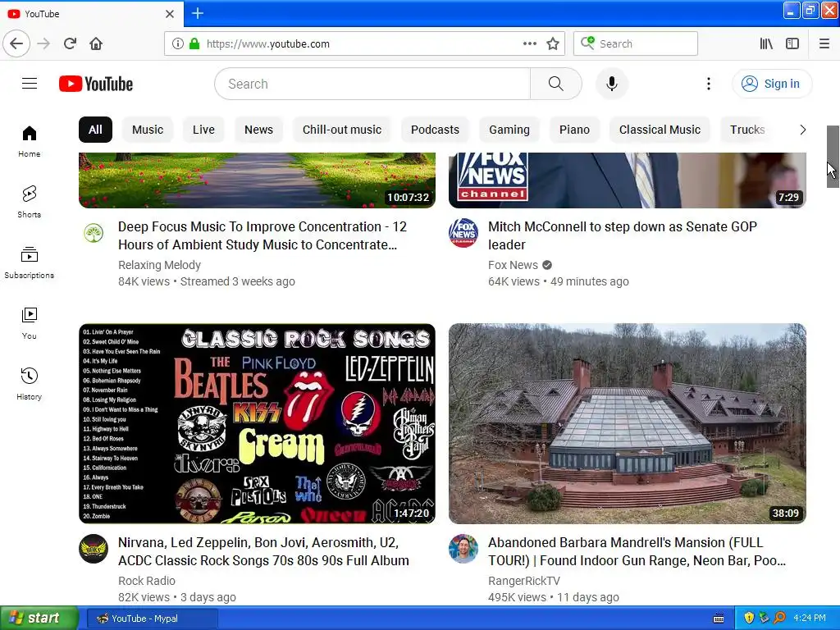Open the browser Library icon
The image size is (840, 630).
[766, 43]
